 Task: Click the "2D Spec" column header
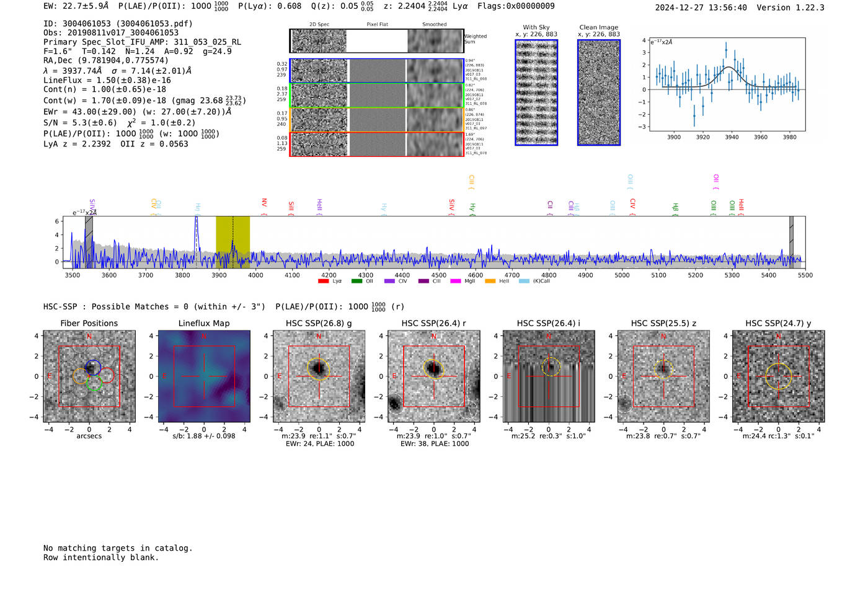click(x=319, y=25)
